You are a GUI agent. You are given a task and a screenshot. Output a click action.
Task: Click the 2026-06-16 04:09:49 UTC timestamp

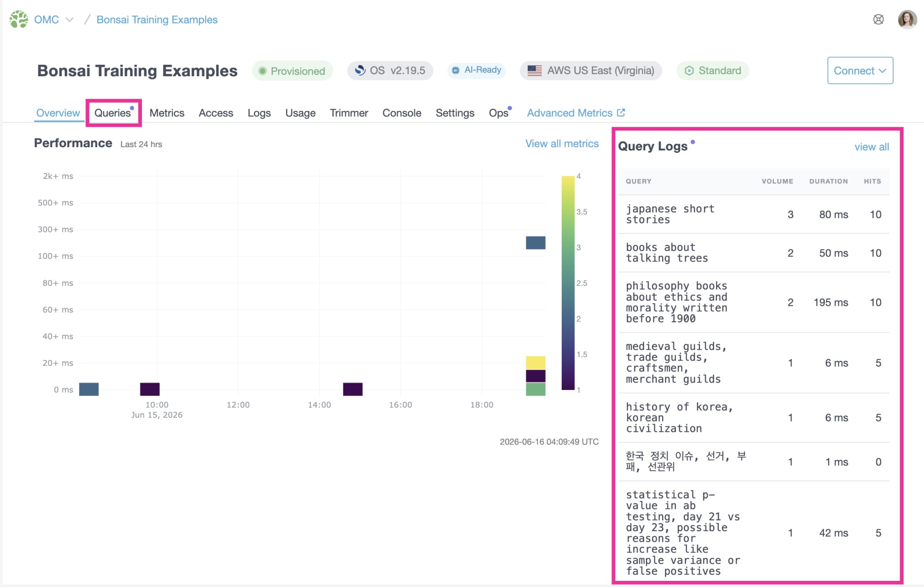point(549,442)
